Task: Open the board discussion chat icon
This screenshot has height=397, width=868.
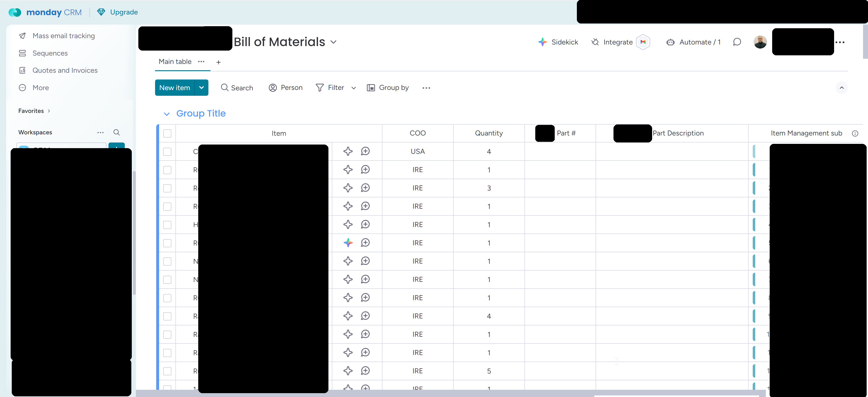Action: click(737, 42)
